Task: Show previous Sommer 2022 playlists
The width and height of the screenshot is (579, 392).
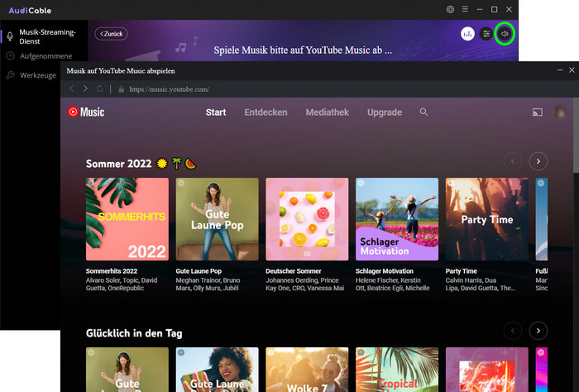Action: 513,161
